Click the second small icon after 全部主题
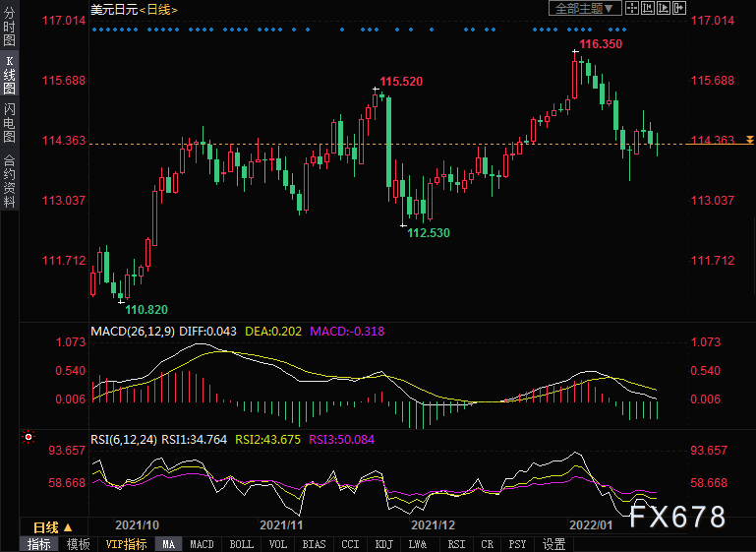This screenshot has width=756, height=552. point(648,8)
